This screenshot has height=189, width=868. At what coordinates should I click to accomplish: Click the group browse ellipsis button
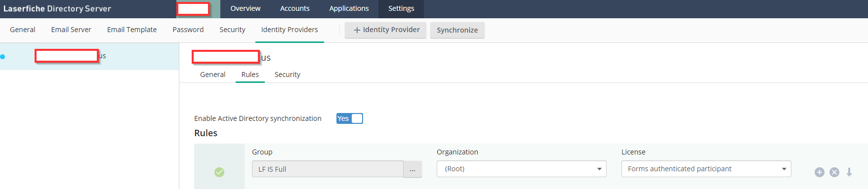(x=413, y=169)
